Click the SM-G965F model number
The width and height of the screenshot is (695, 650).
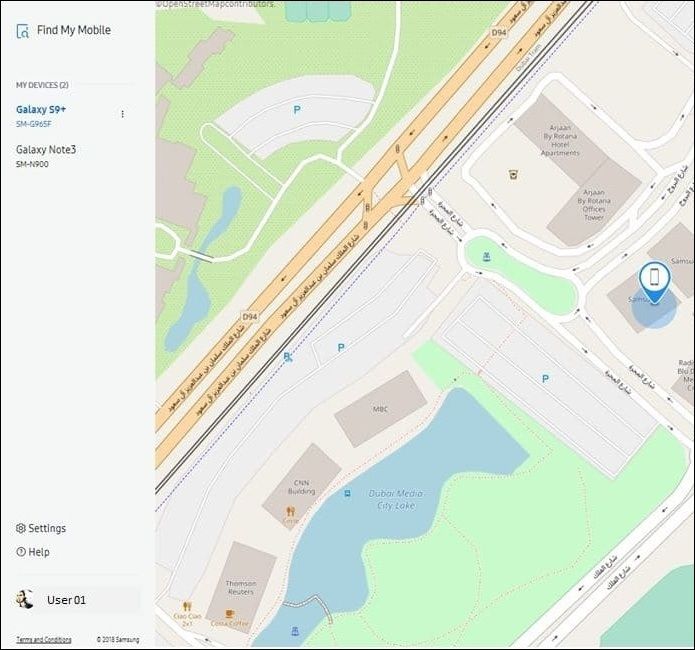[x=34, y=124]
